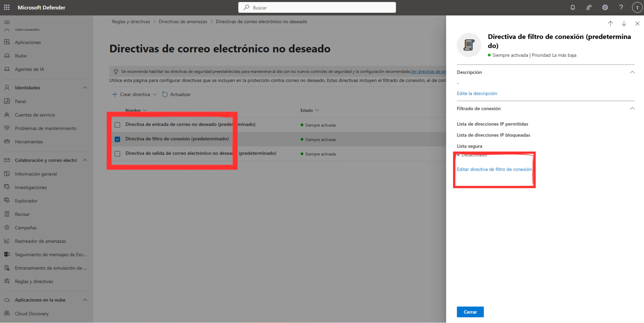Click the up arrow in the flyout panel
The image size is (644, 323).
click(x=610, y=23)
